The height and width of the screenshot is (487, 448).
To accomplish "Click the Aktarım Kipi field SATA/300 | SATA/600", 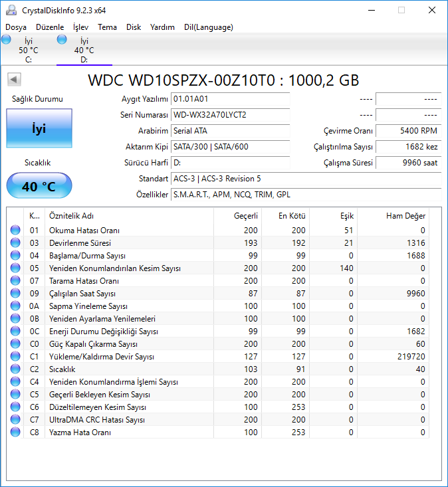I will (x=230, y=147).
